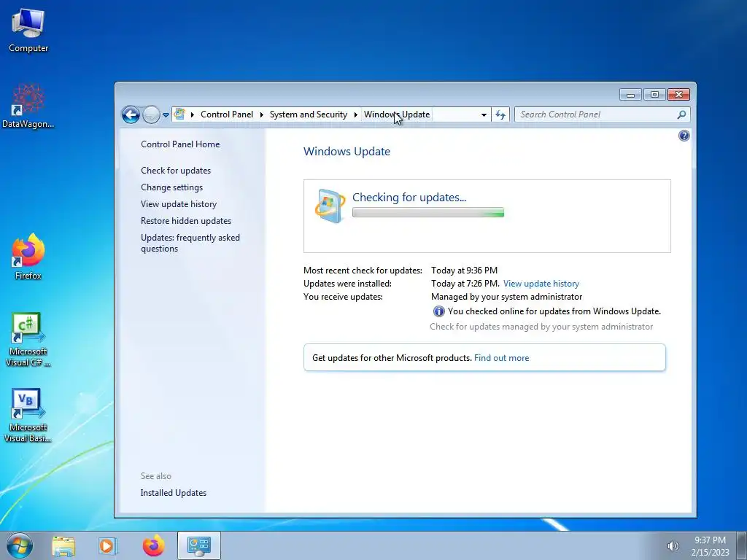Click the Control Panel taskbar button
Viewport: 747px width, 560px height.
coord(198,545)
